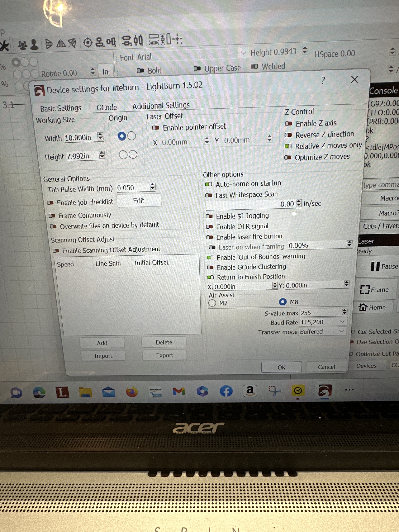This screenshot has width=399, height=532.
Task: Select the Basic Settings tab
Action: click(61, 108)
